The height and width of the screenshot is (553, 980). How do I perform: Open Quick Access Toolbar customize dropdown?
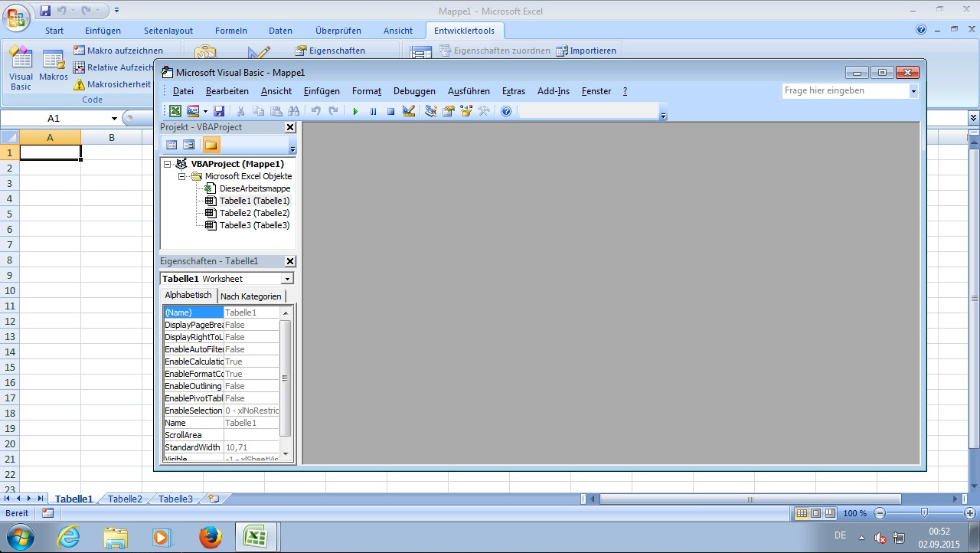[x=116, y=11]
